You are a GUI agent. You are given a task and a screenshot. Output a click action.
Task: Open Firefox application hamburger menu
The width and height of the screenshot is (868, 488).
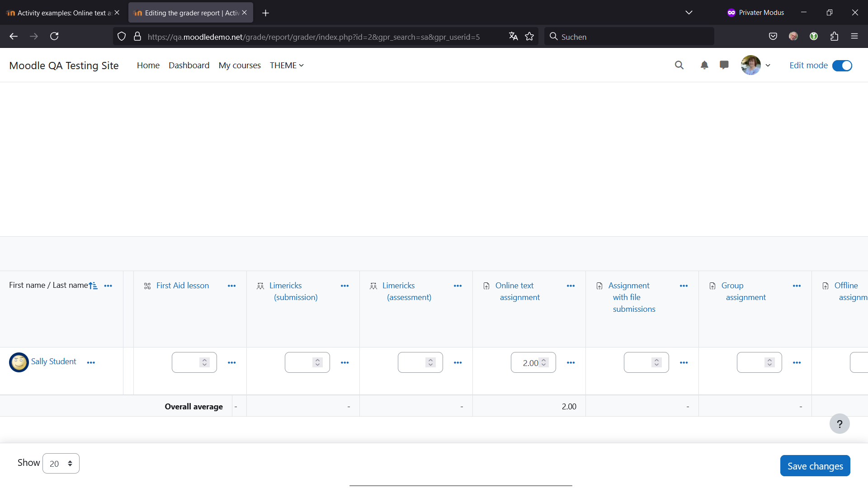pyautogui.click(x=854, y=36)
